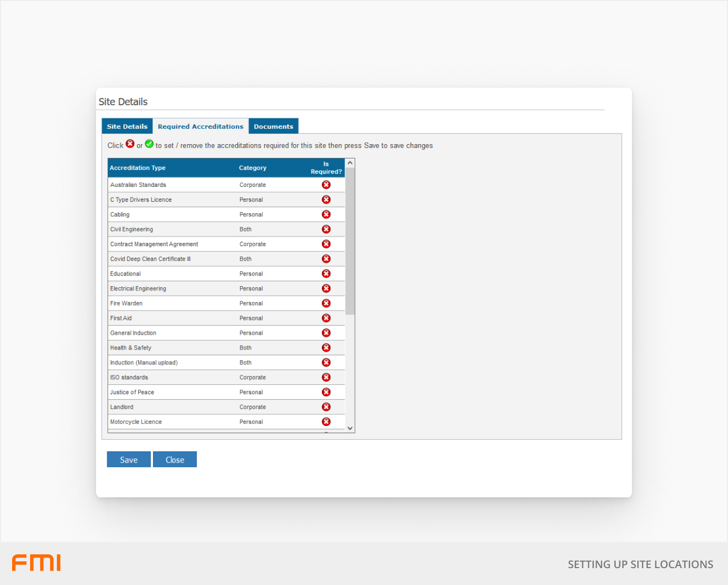The height and width of the screenshot is (585, 728).
Task: Click the red X for Motorcycle Licence
Action: click(x=326, y=421)
